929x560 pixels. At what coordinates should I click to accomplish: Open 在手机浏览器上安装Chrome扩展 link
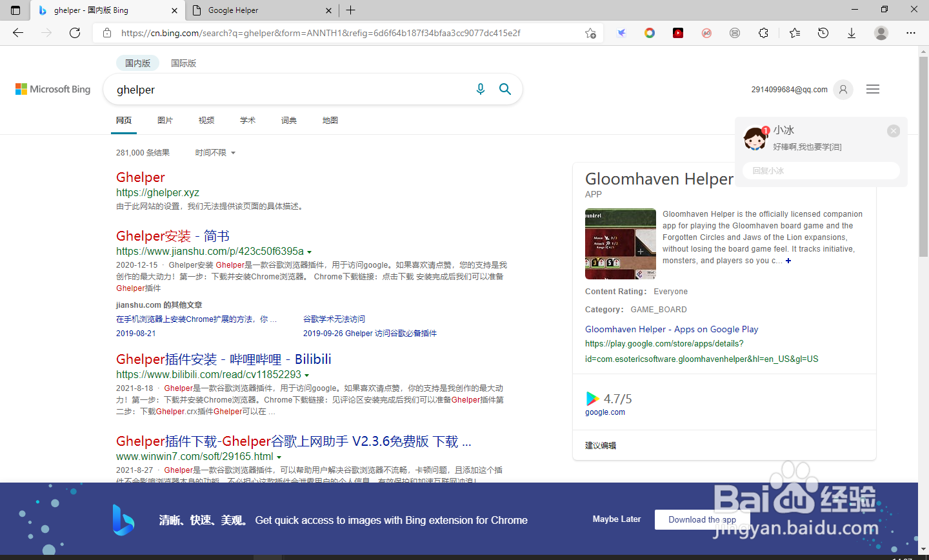click(x=196, y=319)
